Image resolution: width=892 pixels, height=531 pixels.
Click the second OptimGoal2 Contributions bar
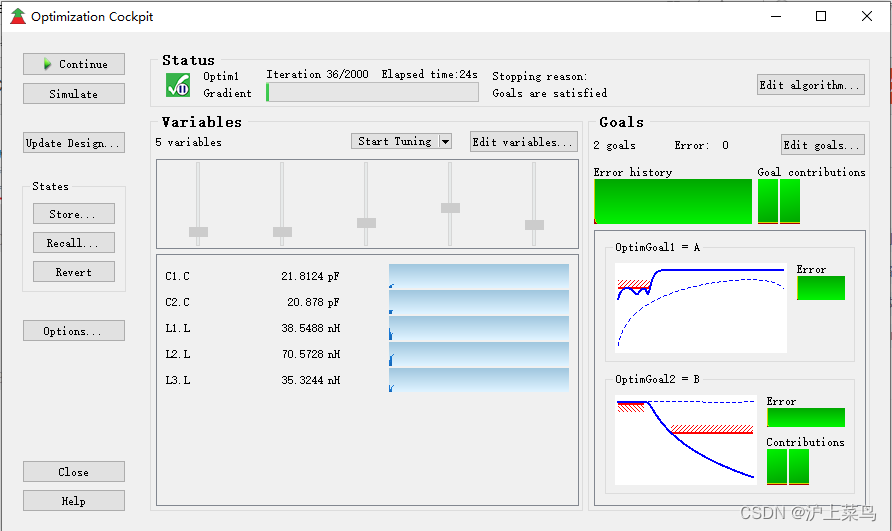pyautogui.click(x=799, y=467)
